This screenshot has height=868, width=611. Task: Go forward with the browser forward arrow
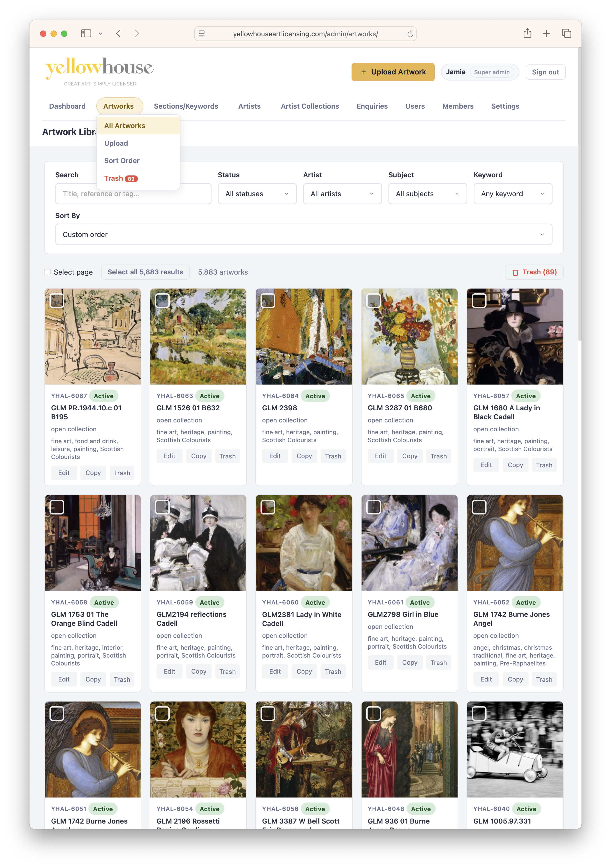pos(137,34)
